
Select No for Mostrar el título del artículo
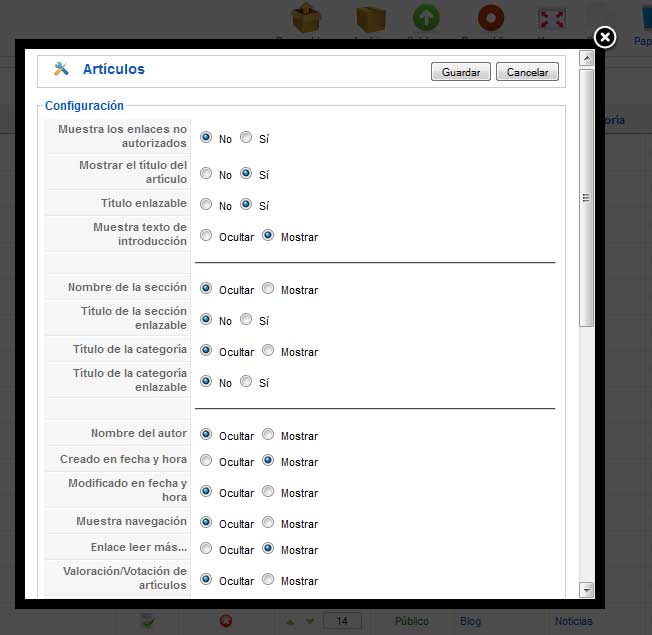click(206, 173)
